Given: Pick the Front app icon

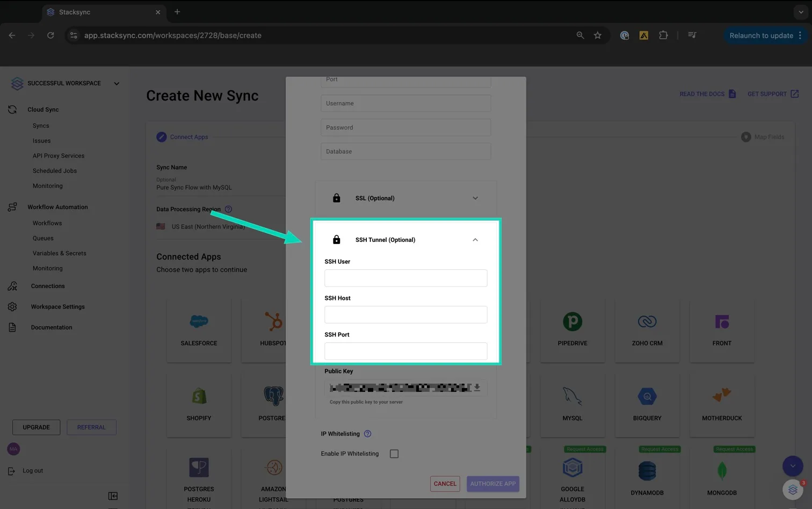Looking at the screenshot, I should 722,321.
